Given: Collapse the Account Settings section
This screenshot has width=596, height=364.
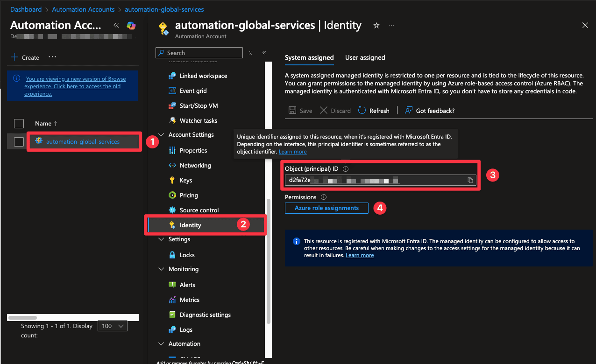Looking at the screenshot, I should (x=161, y=135).
